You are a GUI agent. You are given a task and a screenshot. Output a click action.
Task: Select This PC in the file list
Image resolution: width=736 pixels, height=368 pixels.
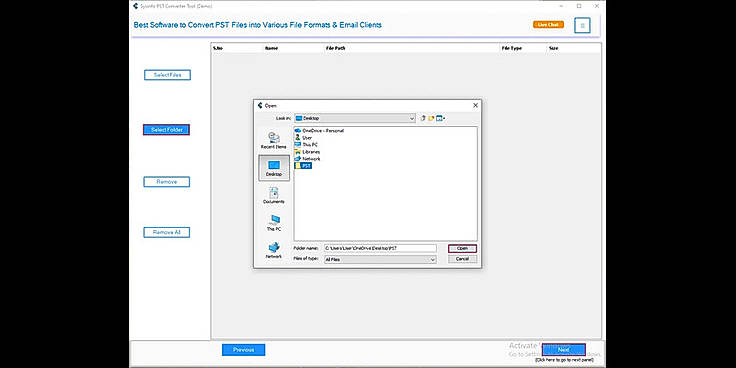click(306, 145)
